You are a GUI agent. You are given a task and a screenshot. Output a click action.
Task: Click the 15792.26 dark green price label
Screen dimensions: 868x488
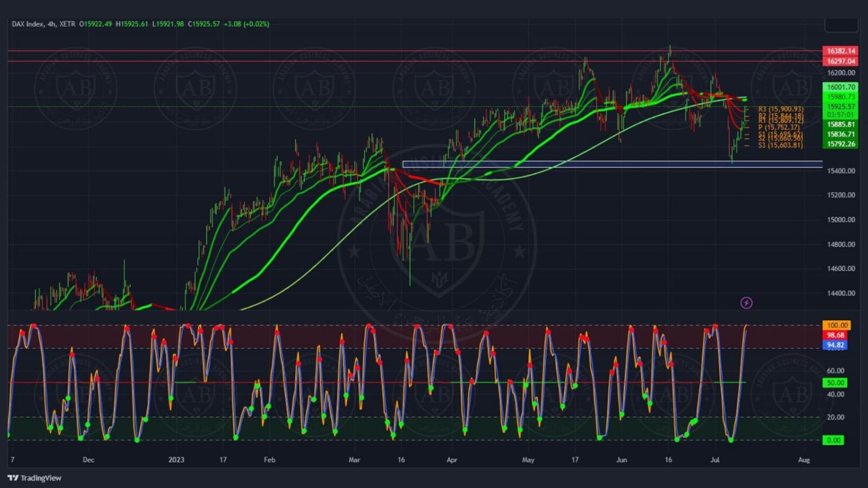tap(840, 144)
